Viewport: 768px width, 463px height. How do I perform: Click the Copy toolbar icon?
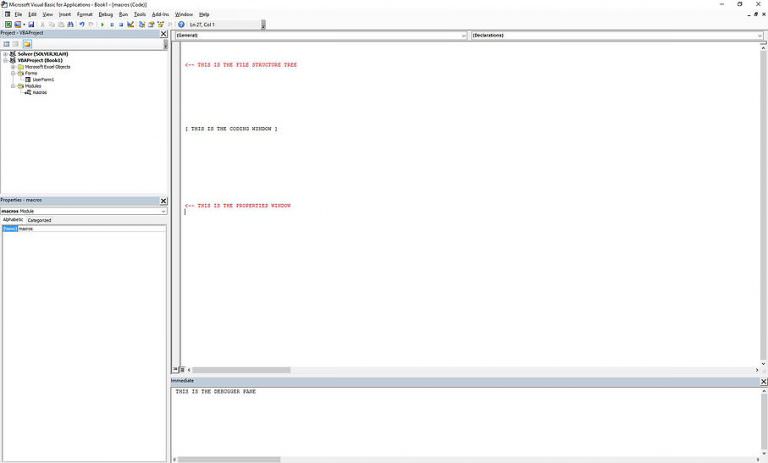pyautogui.click(x=51, y=24)
